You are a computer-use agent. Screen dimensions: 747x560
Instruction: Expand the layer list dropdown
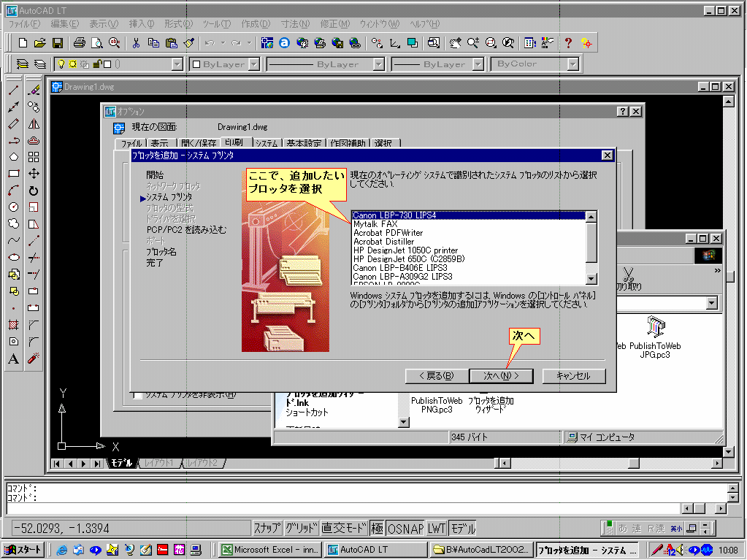177,64
